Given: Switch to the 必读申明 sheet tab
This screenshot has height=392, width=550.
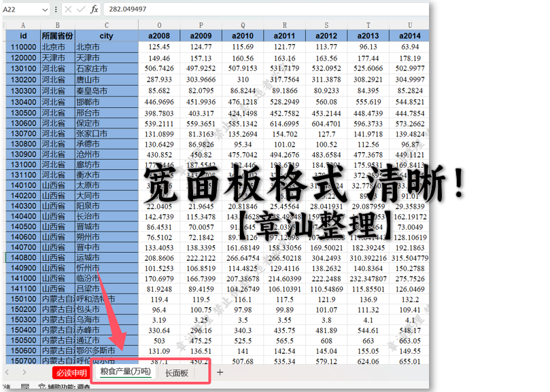Looking at the screenshot, I should (71, 373).
